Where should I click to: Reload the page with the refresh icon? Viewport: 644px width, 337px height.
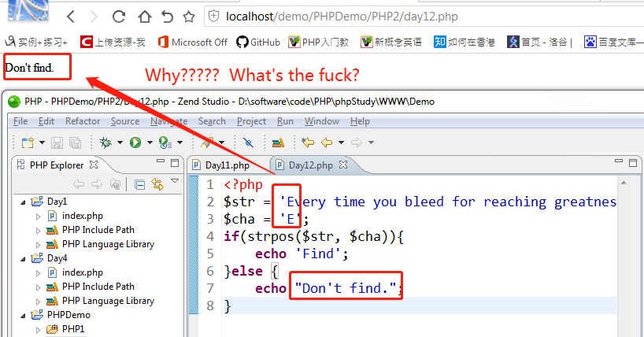click(x=119, y=17)
